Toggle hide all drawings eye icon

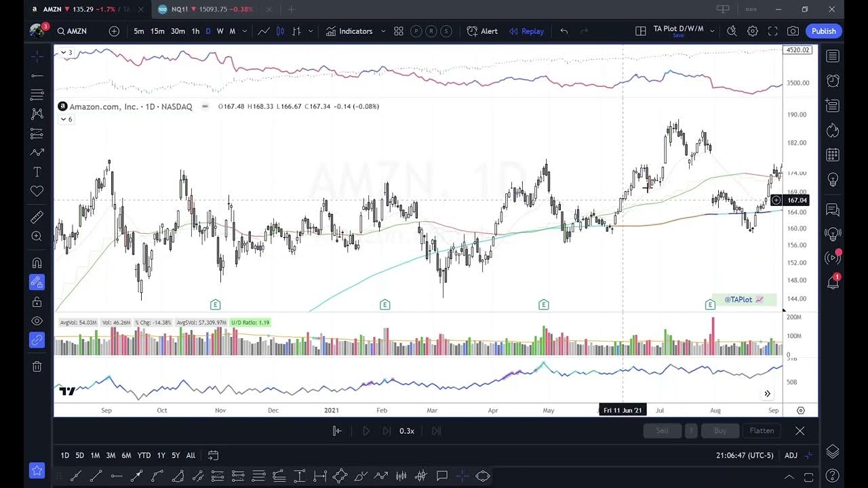pyautogui.click(x=37, y=321)
